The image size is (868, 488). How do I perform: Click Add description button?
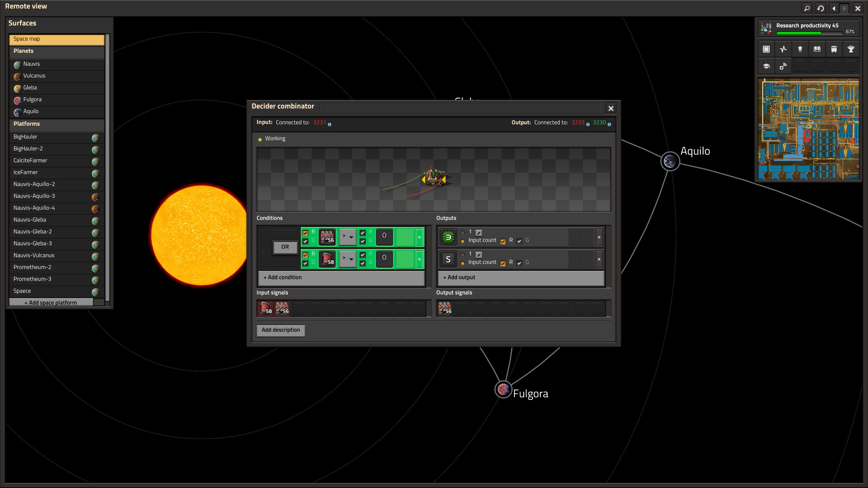coord(281,330)
